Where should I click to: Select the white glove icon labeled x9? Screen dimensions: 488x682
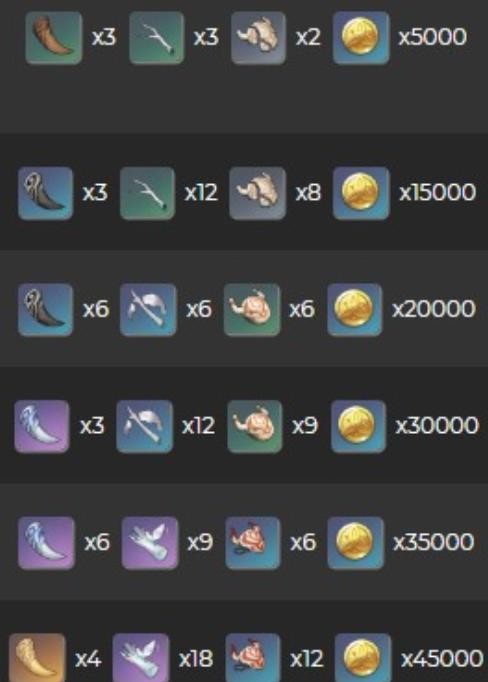pyautogui.click(x=150, y=543)
